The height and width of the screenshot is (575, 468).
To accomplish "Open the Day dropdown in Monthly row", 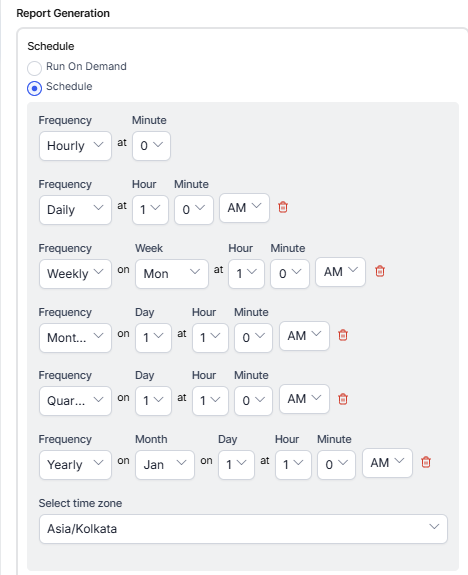I will 153,338.
